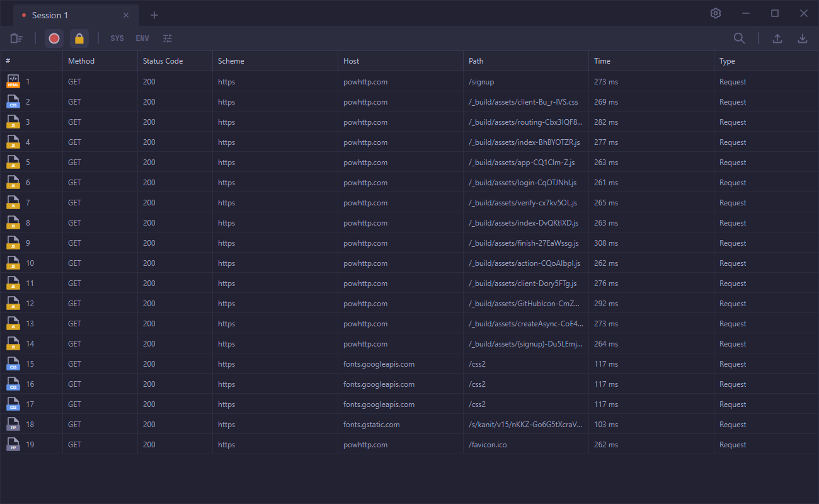Click fonts.googleapis.com host in row 15

(x=379, y=364)
